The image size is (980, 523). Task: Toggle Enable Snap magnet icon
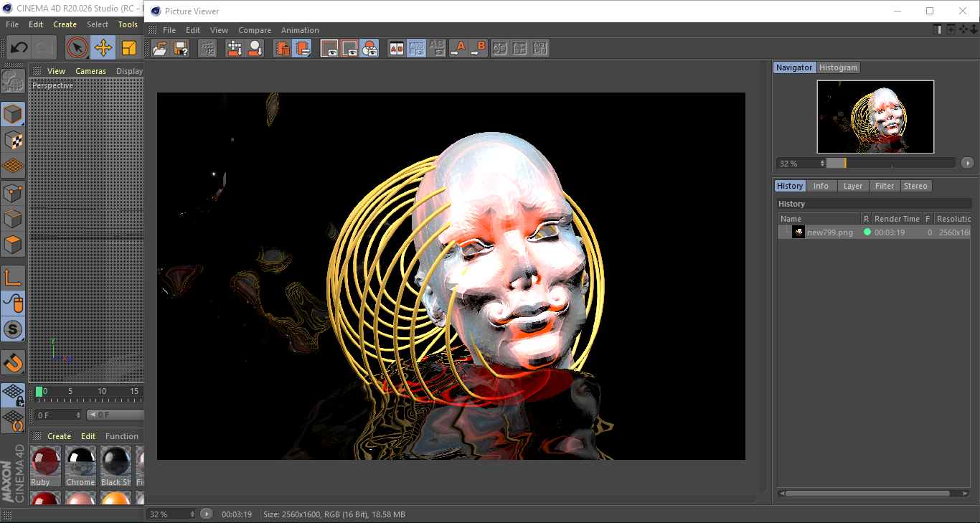[x=13, y=362]
